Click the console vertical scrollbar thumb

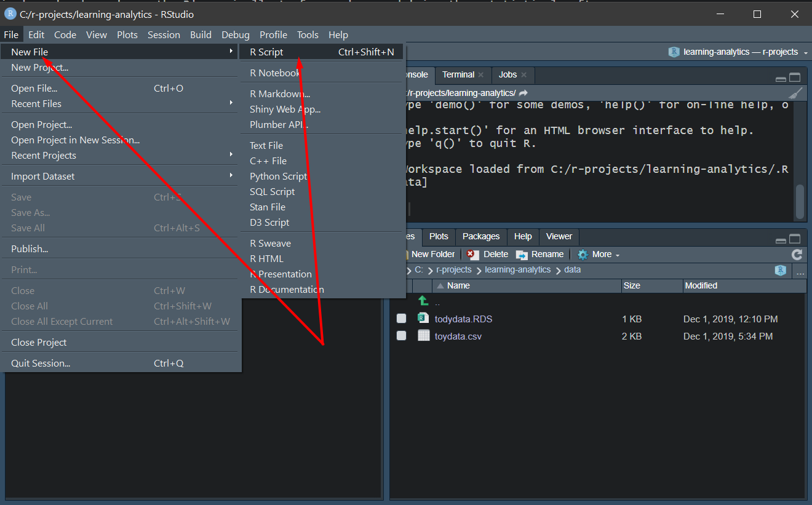tap(800, 201)
